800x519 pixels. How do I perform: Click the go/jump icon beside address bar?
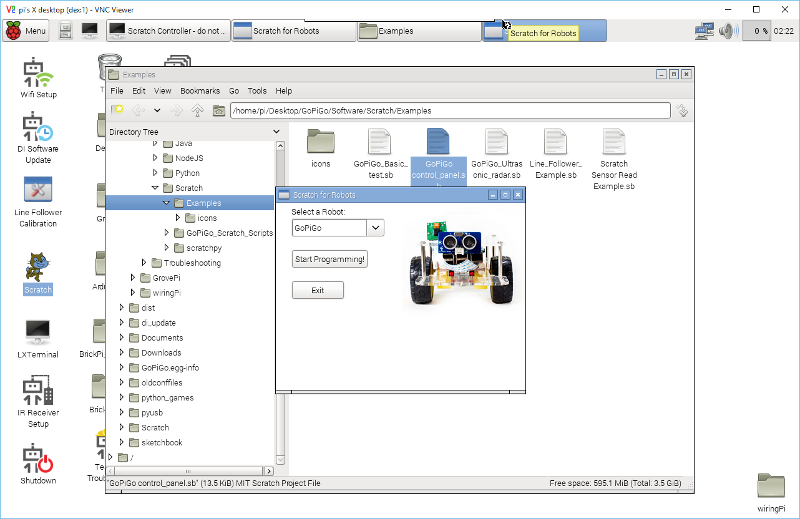point(682,110)
